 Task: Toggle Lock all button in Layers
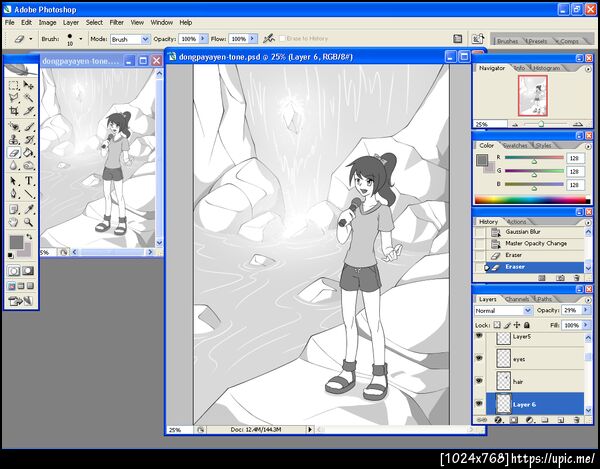(x=527, y=325)
